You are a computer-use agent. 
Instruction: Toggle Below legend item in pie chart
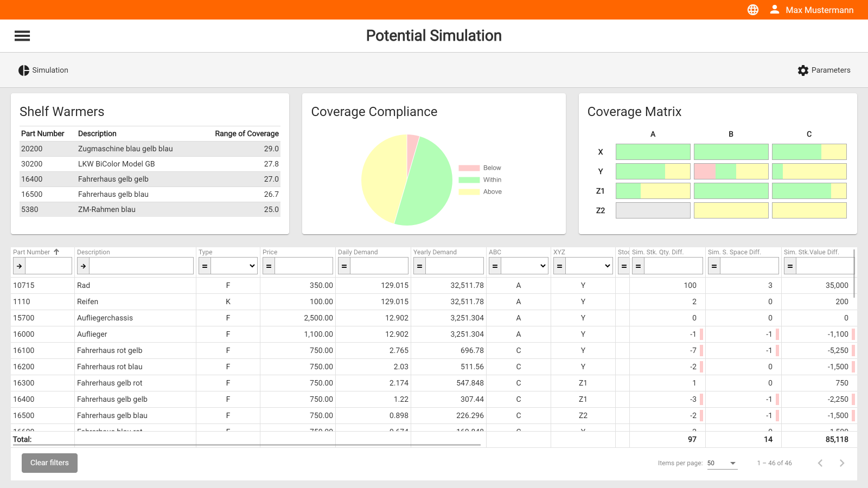(x=480, y=168)
